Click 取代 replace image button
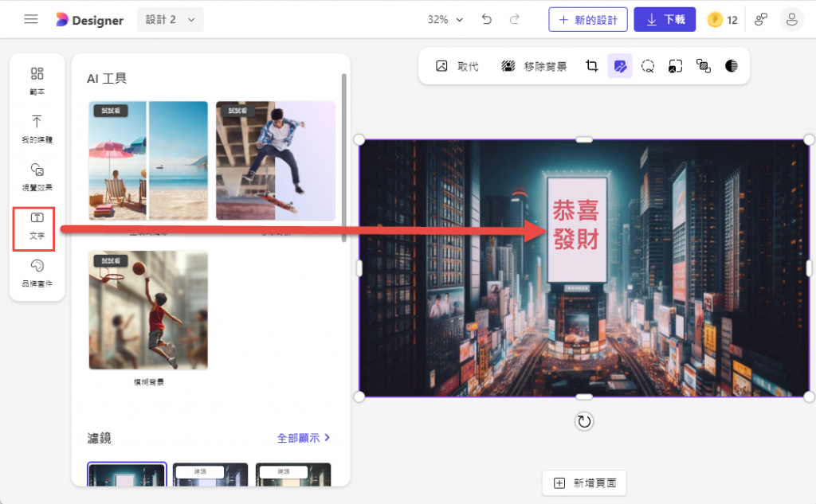Screen dimensions: 816x504 pos(457,66)
